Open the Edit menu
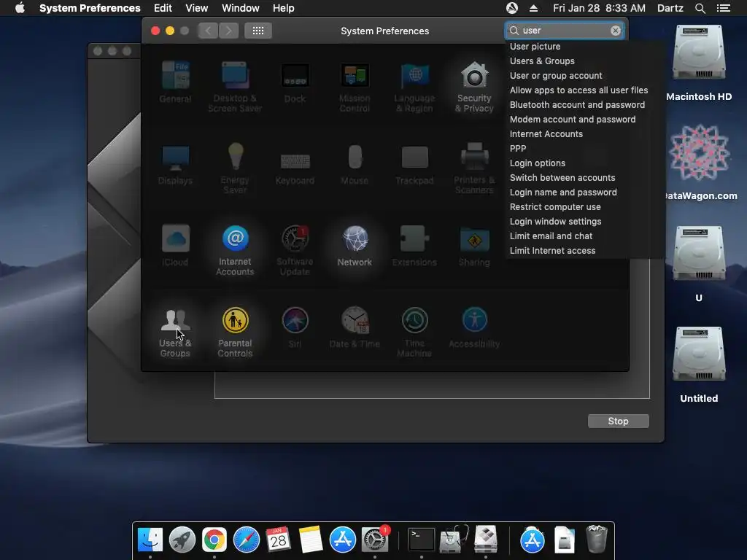Viewport: 747px width, 560px height. point(163,8)
